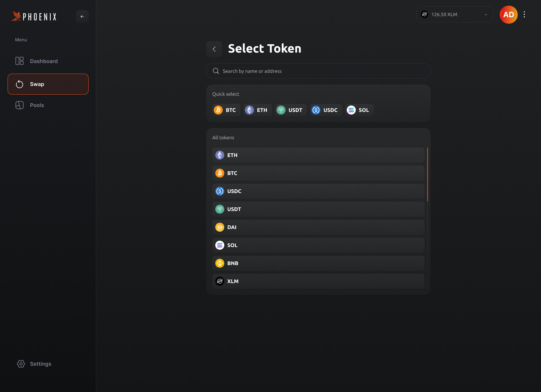The height and width of the screenshot is (392, 541).
Task: Open the three-dot menu near the avatar
Action: pyautogui.click(x=524, y=14)
